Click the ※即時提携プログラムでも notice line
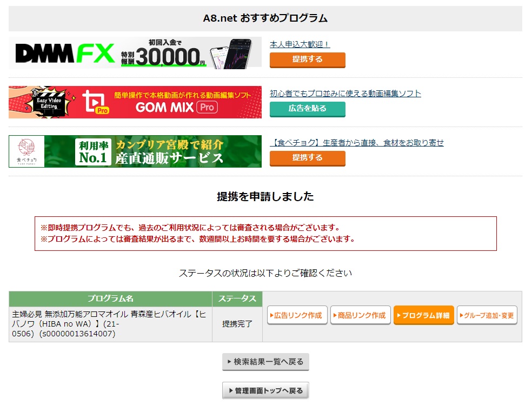532x405 pixels. point(190,228)
